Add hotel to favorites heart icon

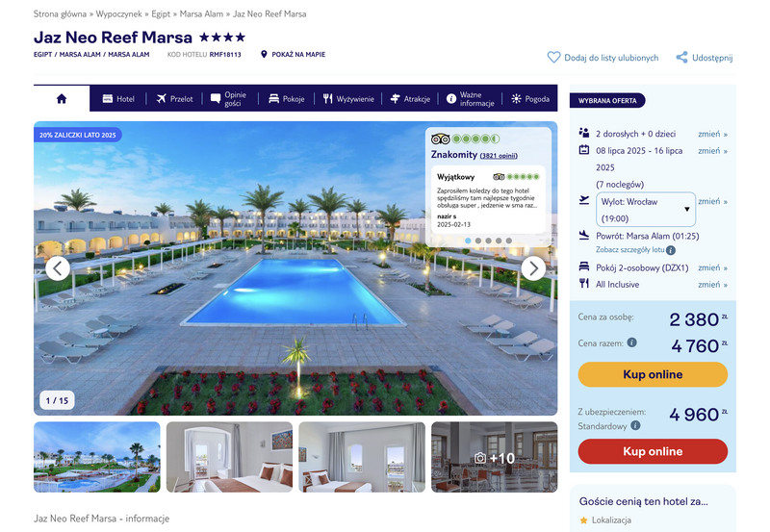553,58
